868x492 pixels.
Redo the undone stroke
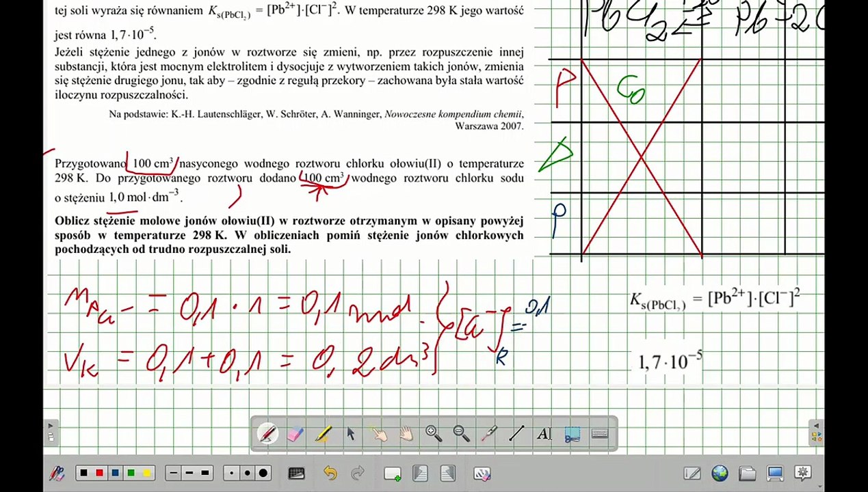[x=358, y=473]
